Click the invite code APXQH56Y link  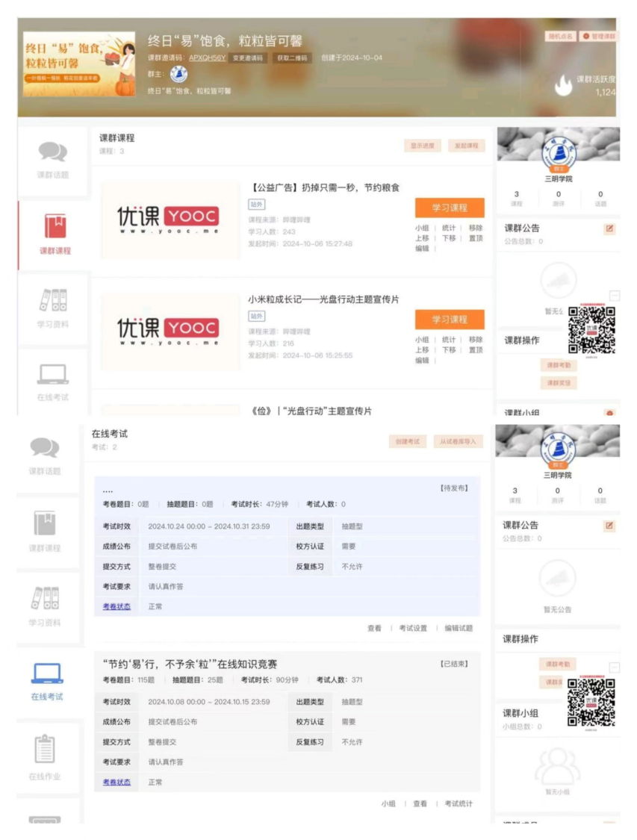pyautogui.click(x=208, y=57)
